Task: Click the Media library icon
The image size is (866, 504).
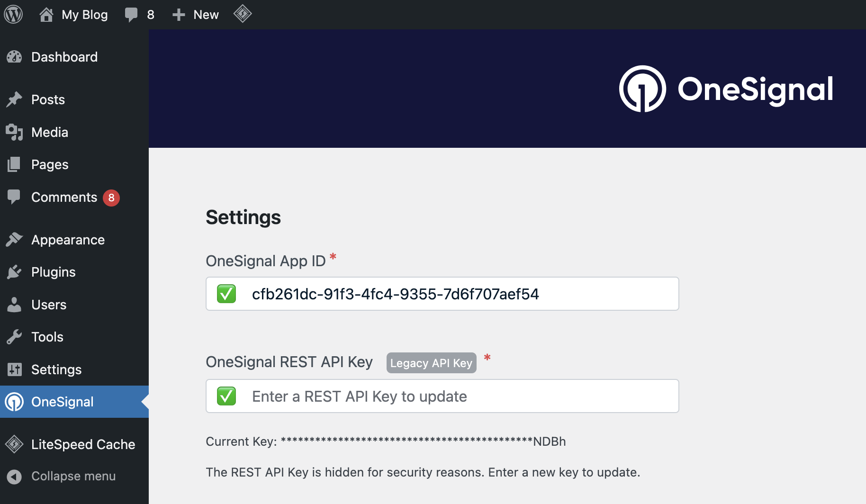Action: tap(14, 132)
